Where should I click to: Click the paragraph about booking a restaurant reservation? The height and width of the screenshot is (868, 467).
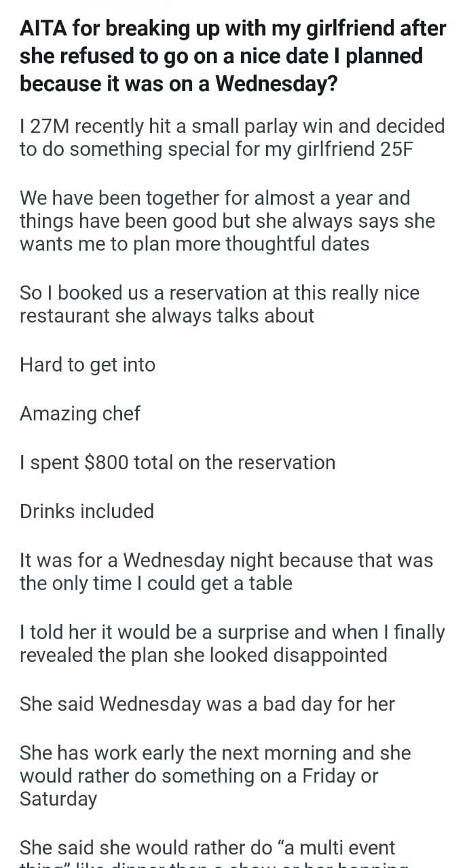(219, 304)
